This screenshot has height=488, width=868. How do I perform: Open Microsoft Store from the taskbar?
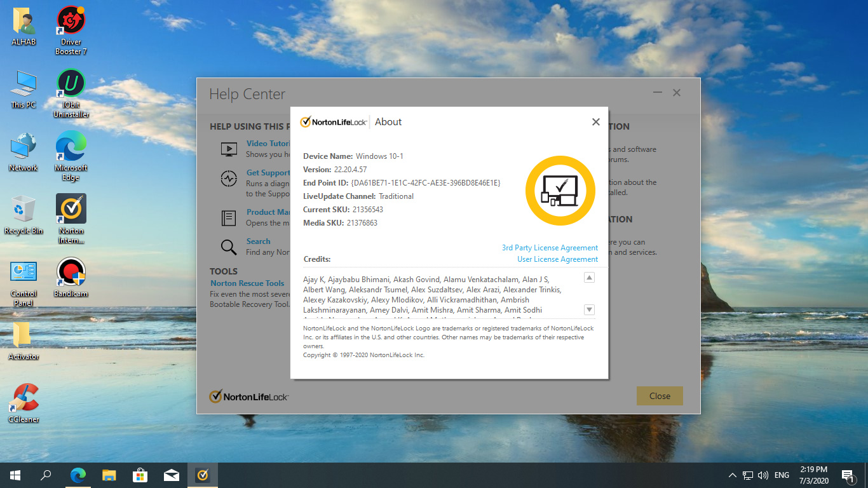pos(140,475)
